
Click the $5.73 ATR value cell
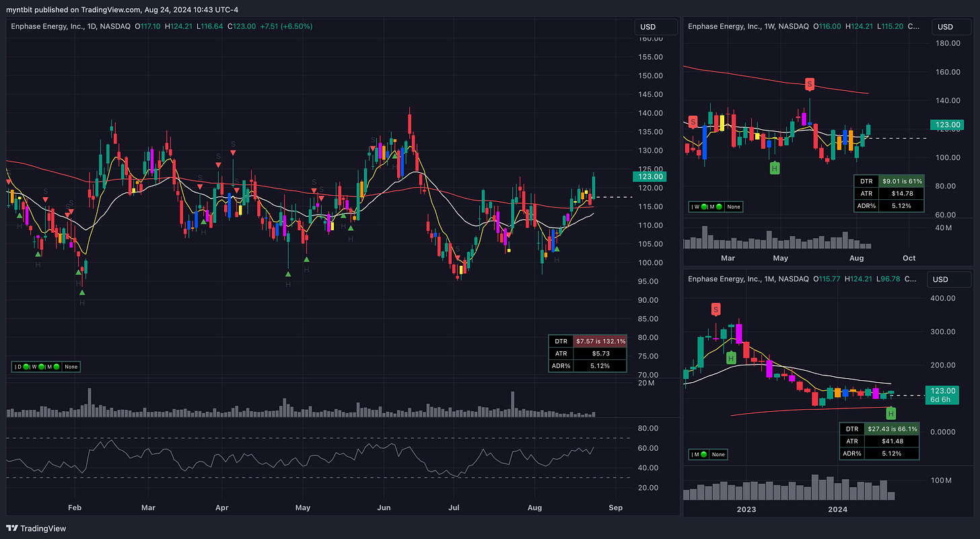tap(600, 353)
